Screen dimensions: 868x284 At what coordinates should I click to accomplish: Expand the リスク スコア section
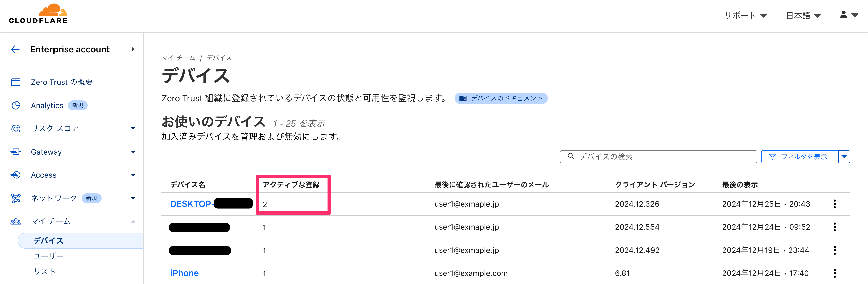tap(133, 128)
